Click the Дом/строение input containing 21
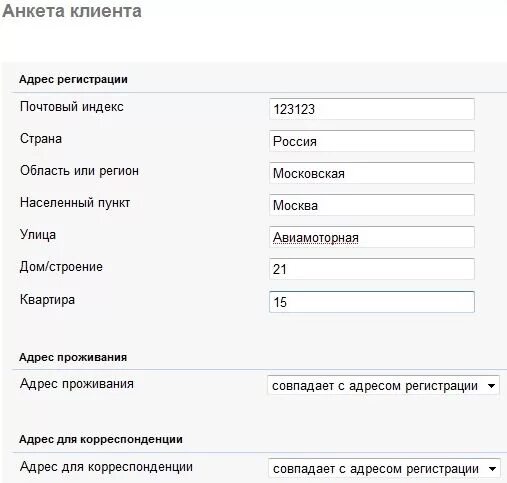 tap(372, 269)
